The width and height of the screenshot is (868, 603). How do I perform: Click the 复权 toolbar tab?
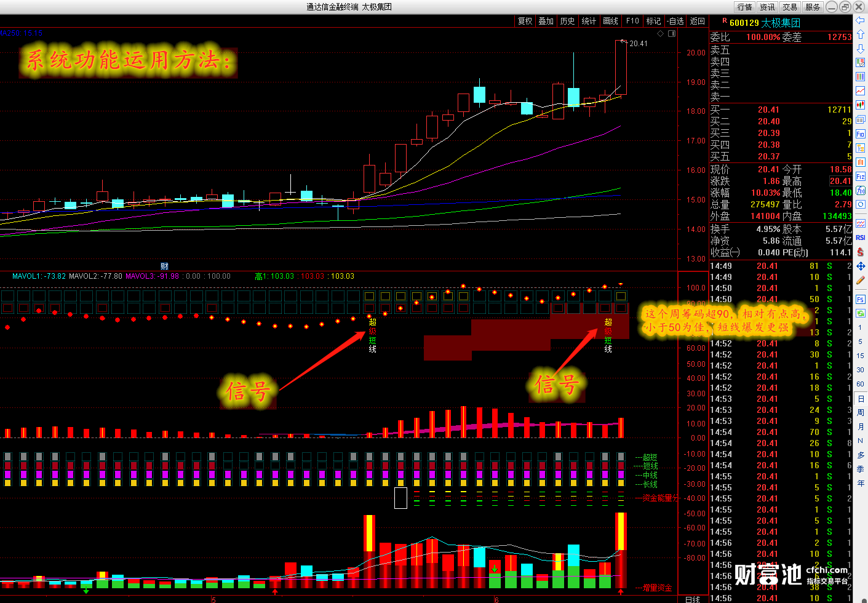tap(525, 21)
